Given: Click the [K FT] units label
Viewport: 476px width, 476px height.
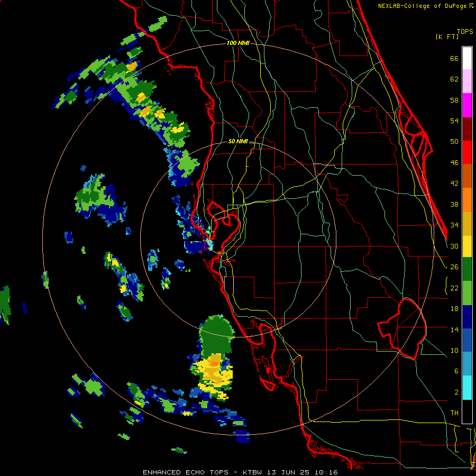Looking at the screenshot, I should 447,36.
